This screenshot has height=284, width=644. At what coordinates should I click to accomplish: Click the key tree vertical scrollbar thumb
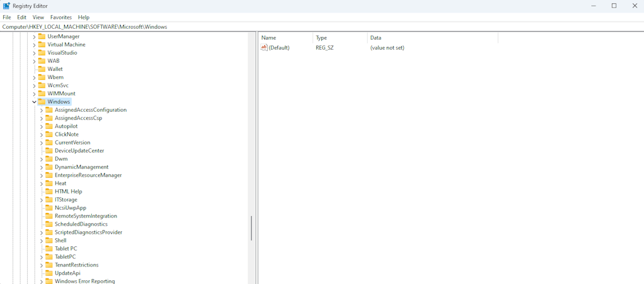[252, 228]
